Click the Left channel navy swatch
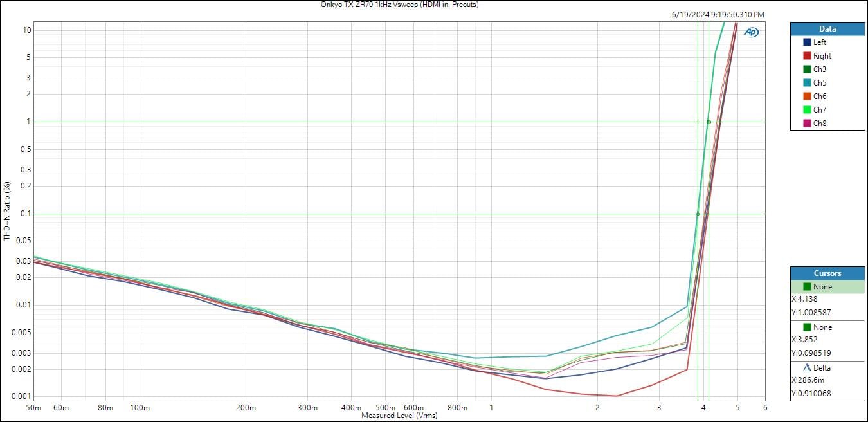 point(807,42)
